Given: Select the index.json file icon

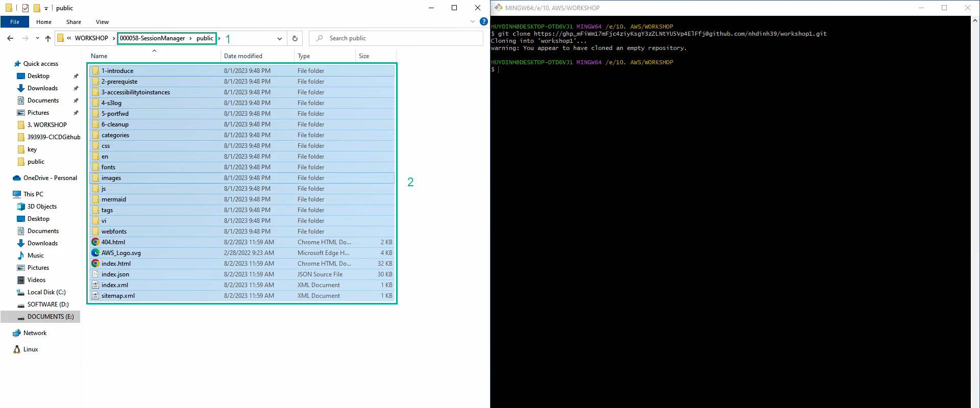Looking at the screenshot, I should pyautogui.click(x=95, y=274).
